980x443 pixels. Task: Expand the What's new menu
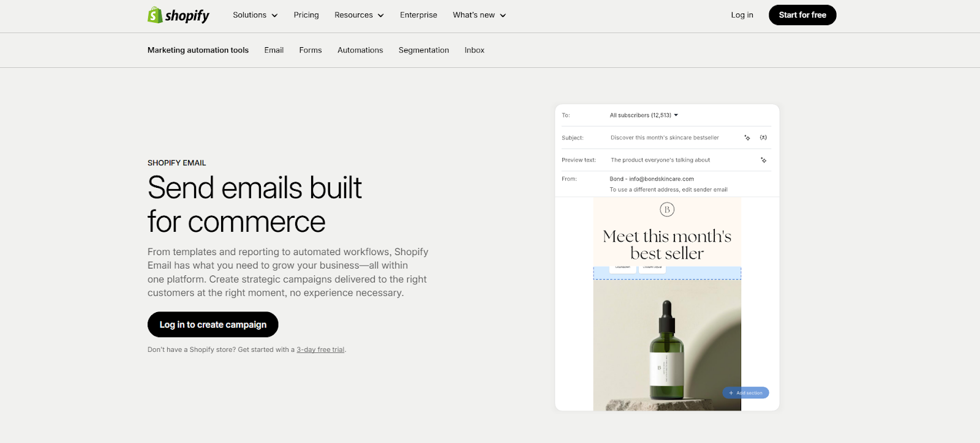coord(479,15)
